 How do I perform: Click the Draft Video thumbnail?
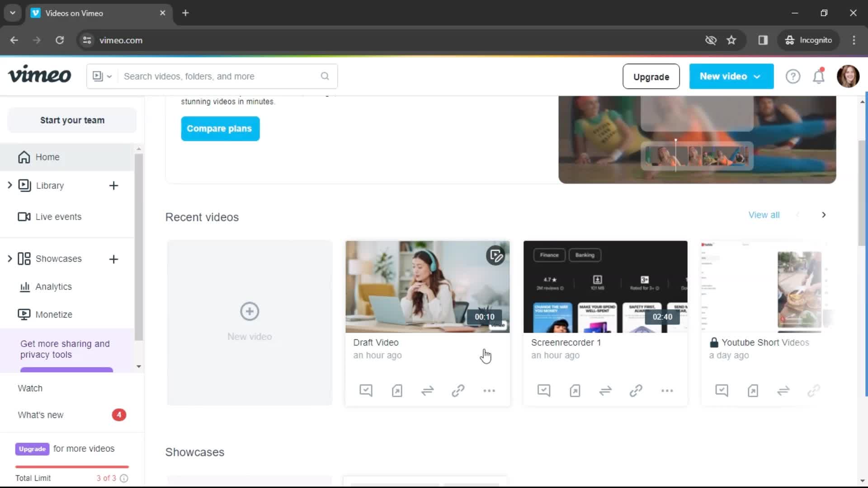coord(427,286)
